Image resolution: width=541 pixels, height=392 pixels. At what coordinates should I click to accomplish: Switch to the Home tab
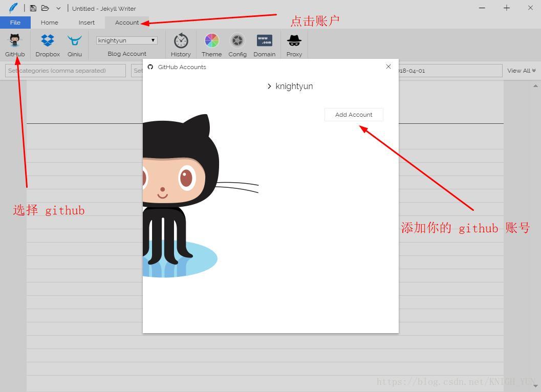pos(49,23)
